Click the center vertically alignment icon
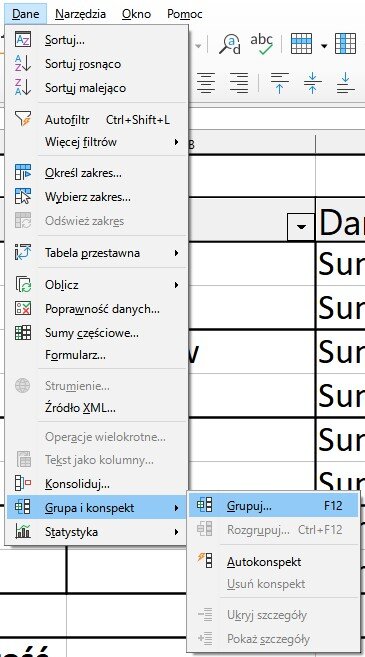The width and height of the screenshot is (365, 657). coord(313,83)
